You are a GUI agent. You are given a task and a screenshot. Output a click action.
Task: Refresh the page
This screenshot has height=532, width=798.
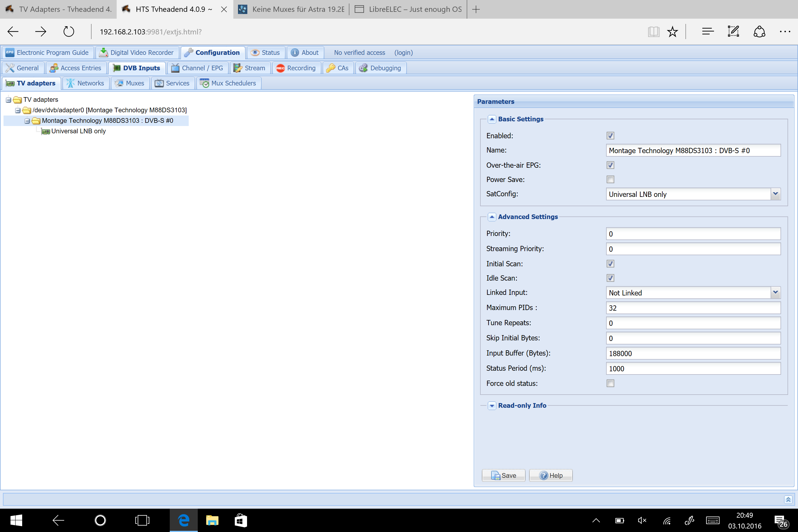[x=69, y=32]
